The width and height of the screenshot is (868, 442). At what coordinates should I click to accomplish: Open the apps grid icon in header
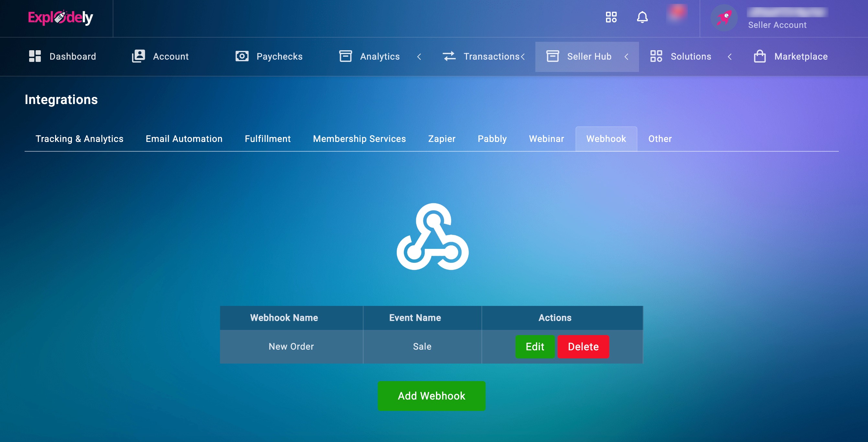click(611, 17)
